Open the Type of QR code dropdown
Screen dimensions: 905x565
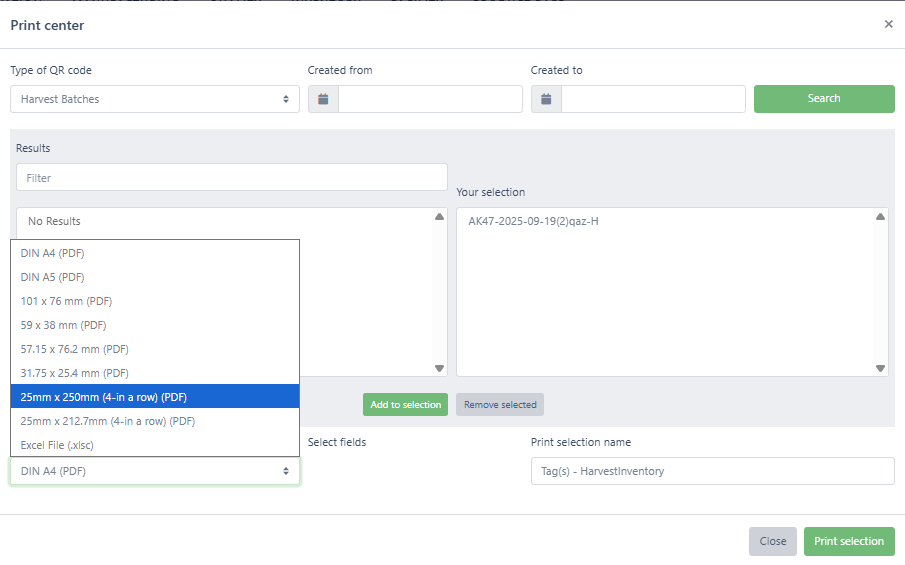point(155,99)
